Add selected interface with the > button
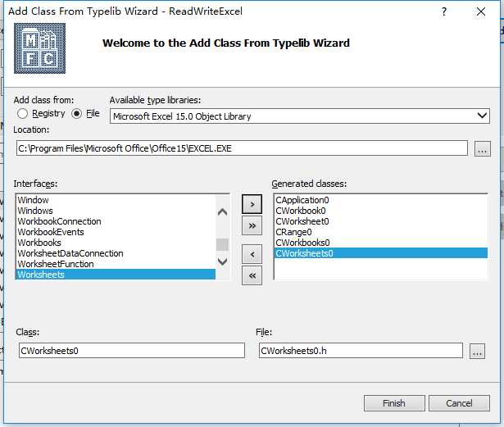 252,204
